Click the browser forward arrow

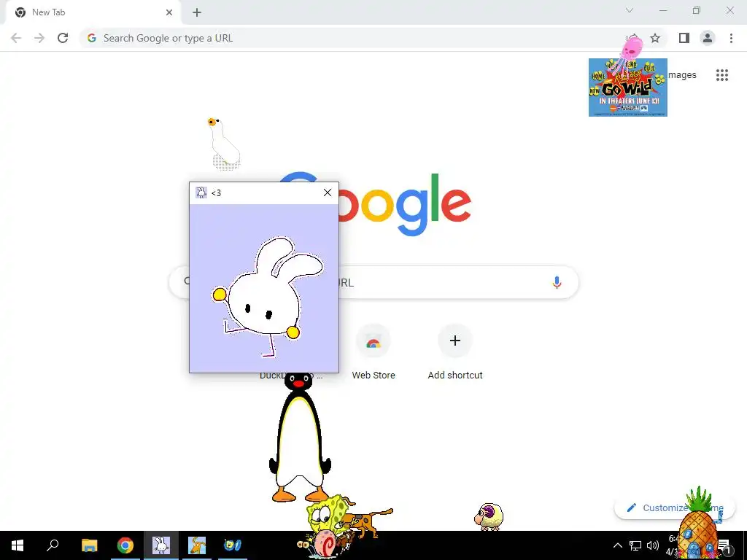(x=39, y=38)
